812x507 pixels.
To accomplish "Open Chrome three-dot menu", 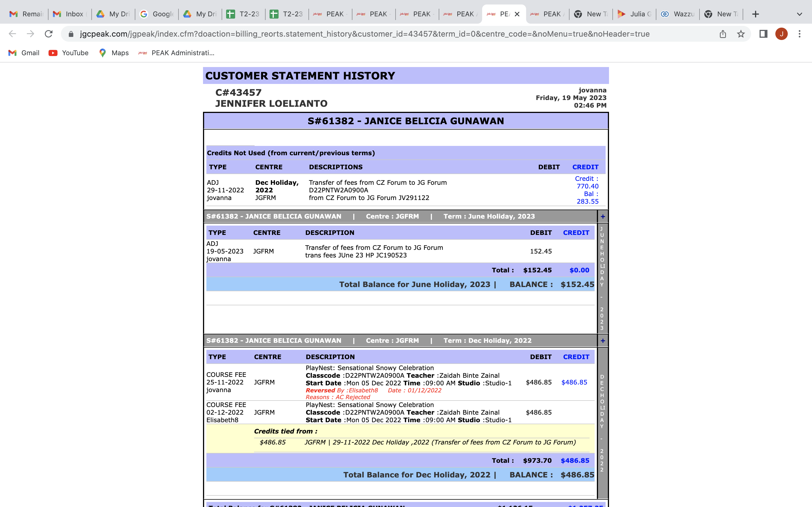I will pyautogui.click(x=800, y=34).
